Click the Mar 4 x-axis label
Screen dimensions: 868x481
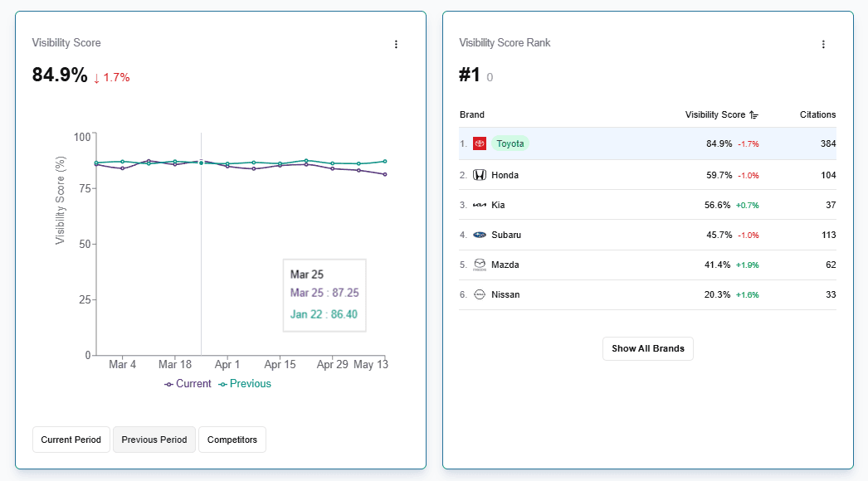coord(122,364)
